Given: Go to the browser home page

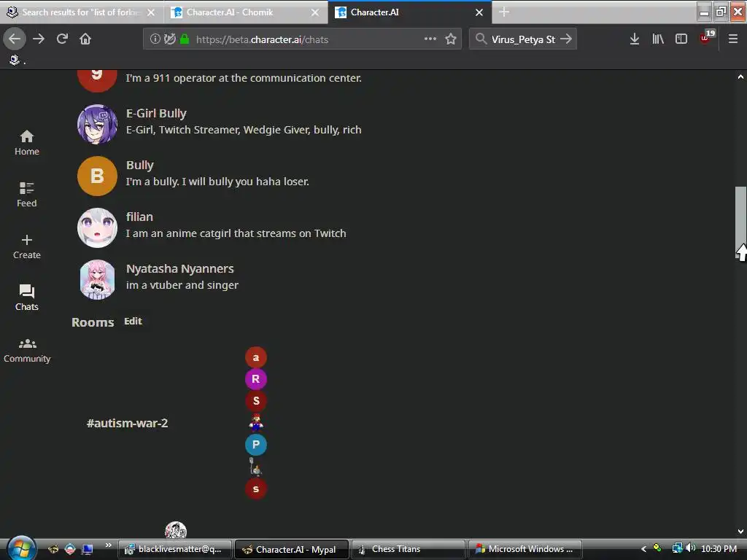Looking at the screenshot, I should (85, 39).
